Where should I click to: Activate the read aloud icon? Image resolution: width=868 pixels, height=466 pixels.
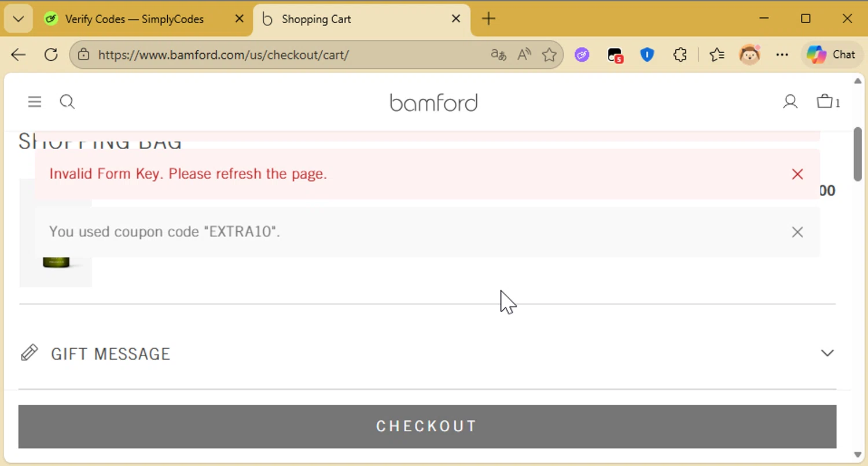[x=524, y=55]
